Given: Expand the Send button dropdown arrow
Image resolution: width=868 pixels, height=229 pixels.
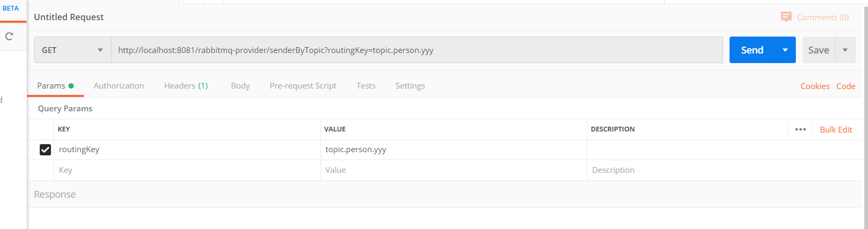Looking at the screenshot, I should tap(785, 50).
